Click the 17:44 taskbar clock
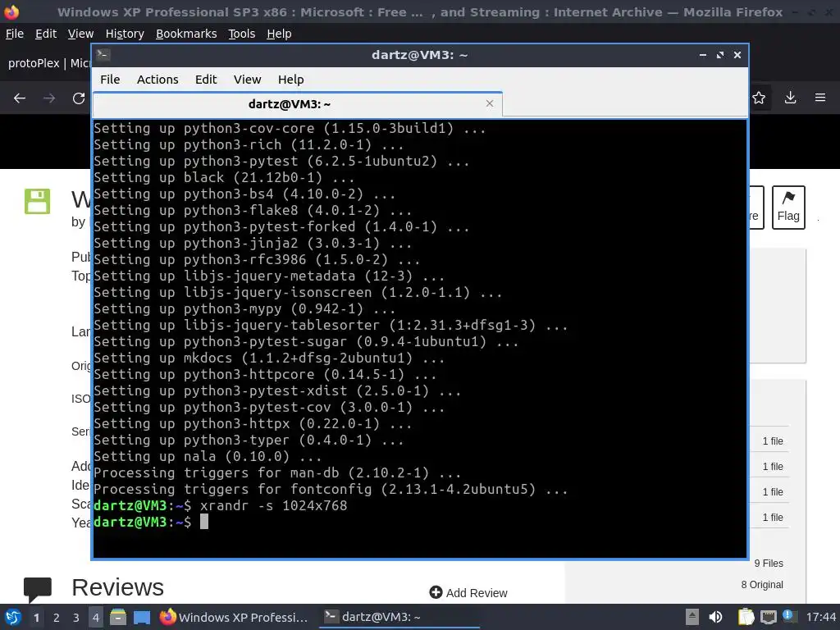 click(x=821, y=617)
